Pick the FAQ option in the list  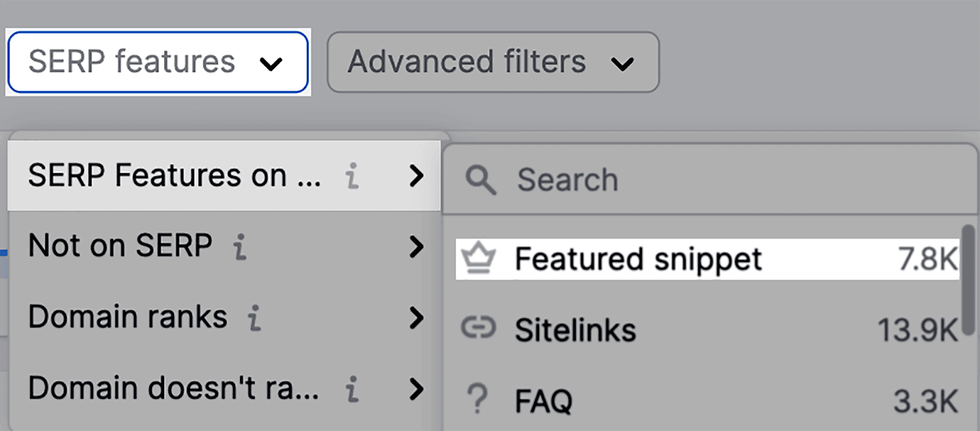(x=544, y=401)
